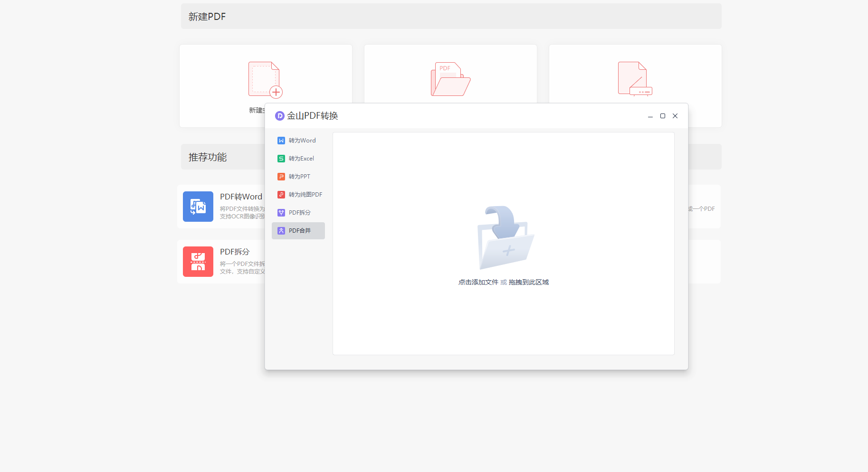This screenshot has height=472, width=868.
Task: Click the 拖拽到此区域 text
Action: 529,282
